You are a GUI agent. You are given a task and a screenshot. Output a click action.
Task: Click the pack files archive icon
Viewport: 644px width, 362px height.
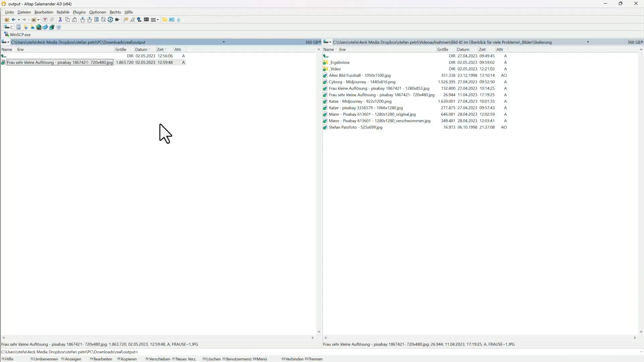pos(83,20)
